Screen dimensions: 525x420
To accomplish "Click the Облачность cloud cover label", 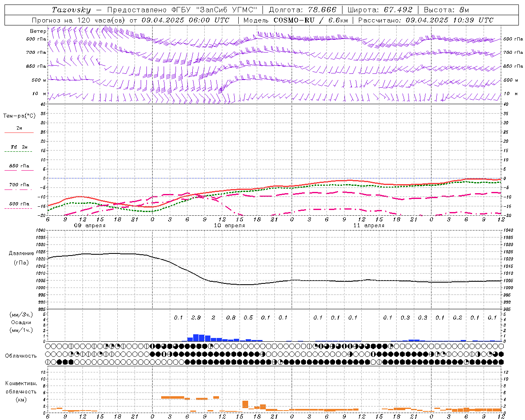I will pos(21,356).
